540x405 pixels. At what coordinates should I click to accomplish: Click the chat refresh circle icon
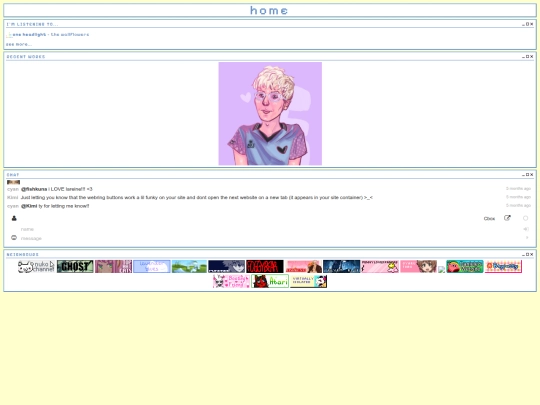click(x=526, y=218)
